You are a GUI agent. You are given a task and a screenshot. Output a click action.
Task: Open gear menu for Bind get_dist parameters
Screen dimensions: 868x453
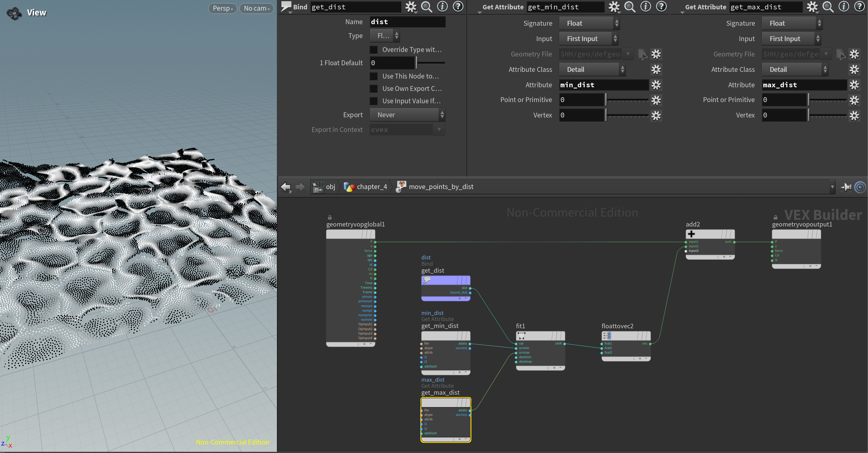[x=411, y=7]
